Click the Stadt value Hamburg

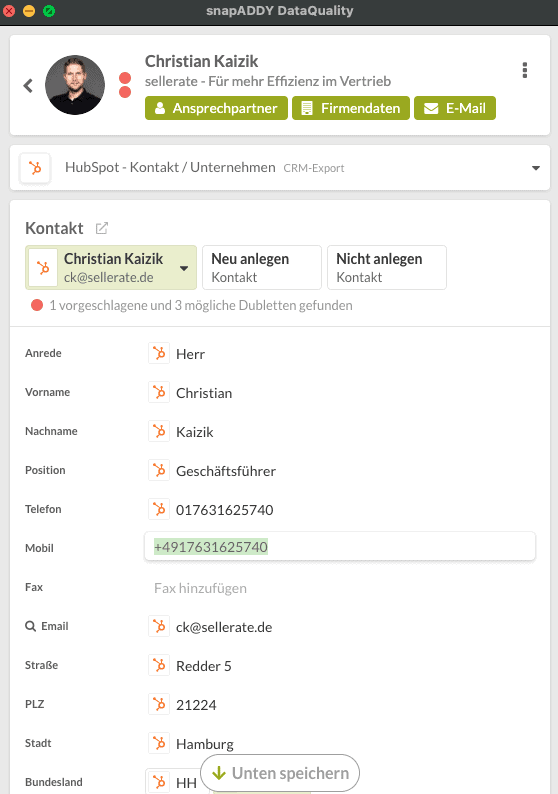point(205,744)
